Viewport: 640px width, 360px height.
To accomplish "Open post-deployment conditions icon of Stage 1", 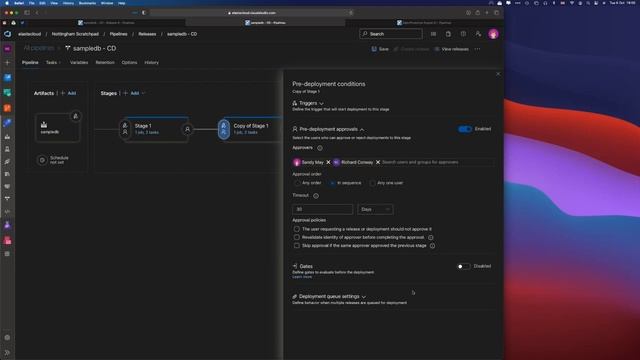I will pyautogui.click(x=187, y=129).
